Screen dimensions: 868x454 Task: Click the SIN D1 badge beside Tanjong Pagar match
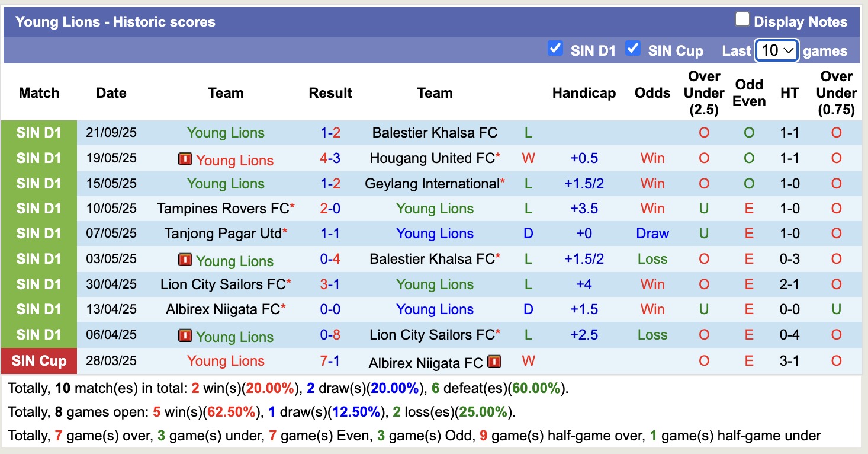pos(38,234)
